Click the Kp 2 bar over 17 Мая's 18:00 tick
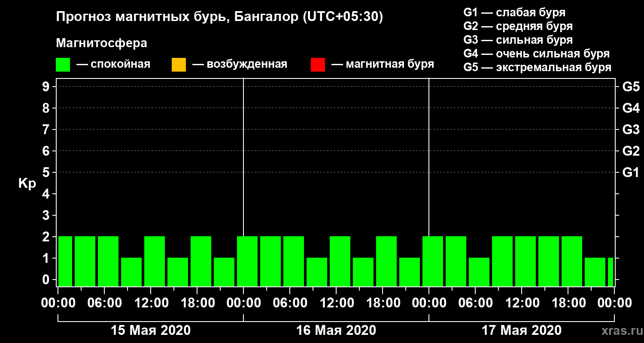Screen dimensions: 644x343 [572, 261]
